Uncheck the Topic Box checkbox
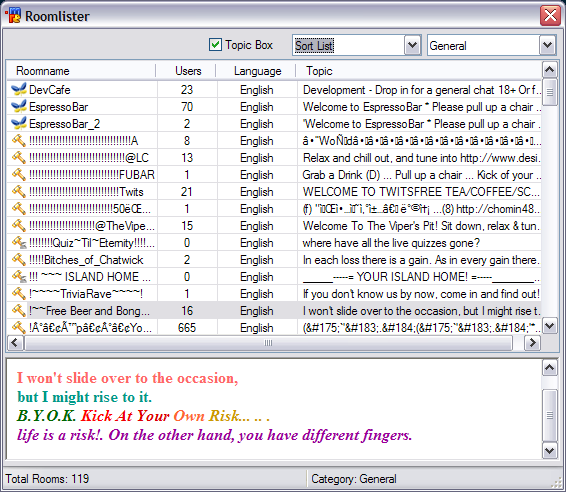The image size is (566, 492). pos(215,45)
